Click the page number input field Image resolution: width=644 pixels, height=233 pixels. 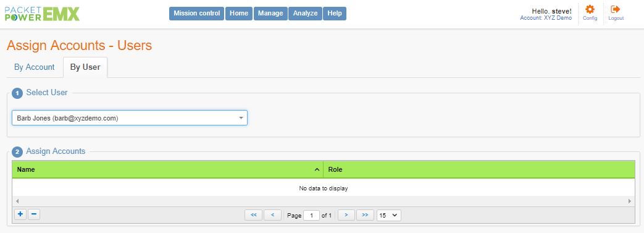[311, 215]
